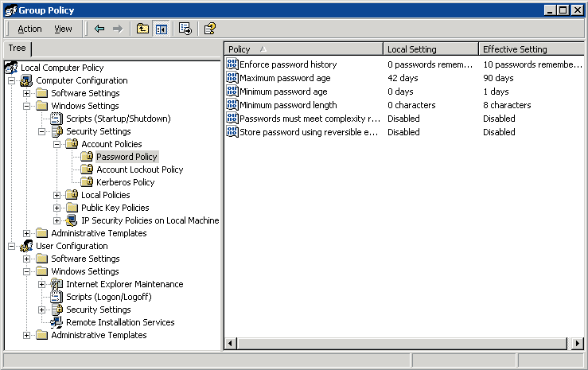Image resolution: width=588 pixels, height=370 pixels.
Task: Select the Kerberos Policy tree item
Action: click(x=127, y=182)
